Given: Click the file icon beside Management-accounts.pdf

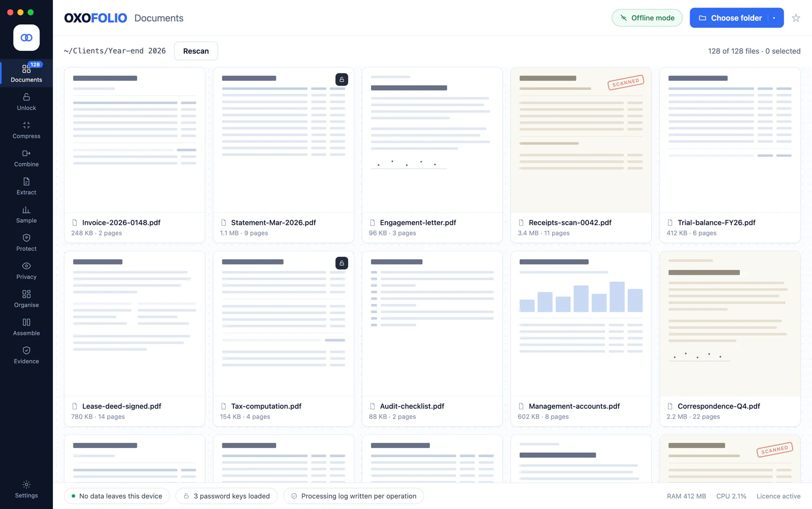Looking at the screenshot, I should point(521,406).
